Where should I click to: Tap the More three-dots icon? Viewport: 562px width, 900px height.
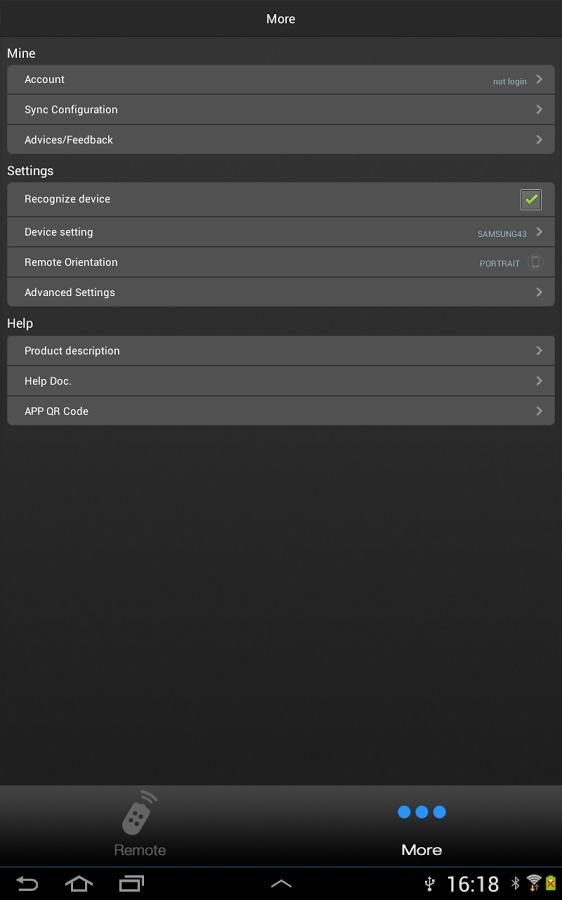click(x=421, y=812)
